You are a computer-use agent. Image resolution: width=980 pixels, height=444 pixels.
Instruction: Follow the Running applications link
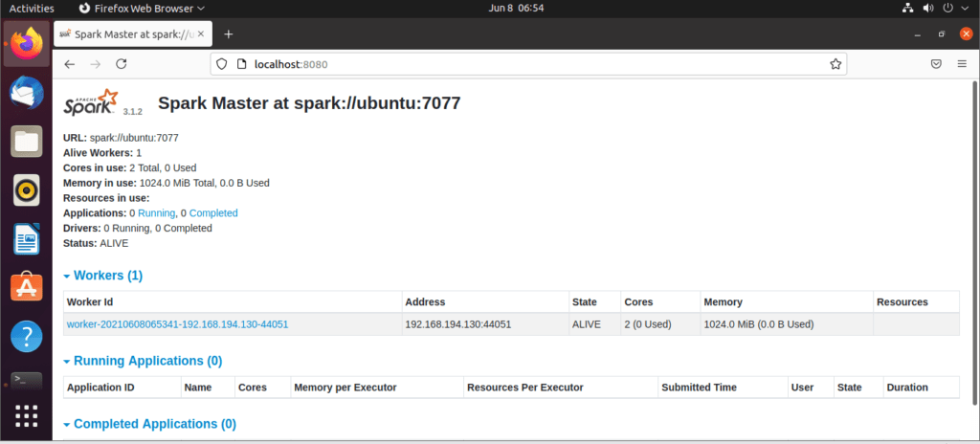pyautogui.click(x=156, y=212)
